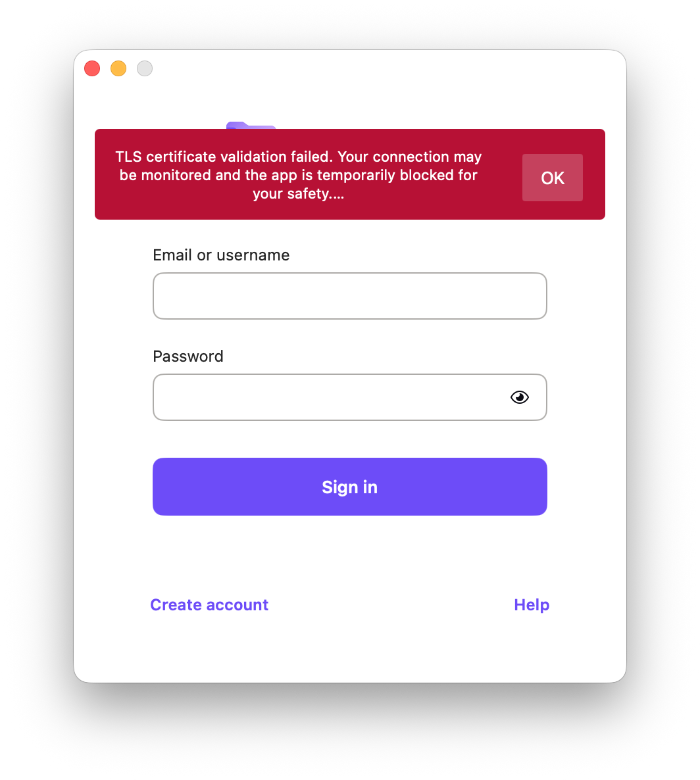Click the "Password" field label
700x780 pixels.
(x=188, y=356)
